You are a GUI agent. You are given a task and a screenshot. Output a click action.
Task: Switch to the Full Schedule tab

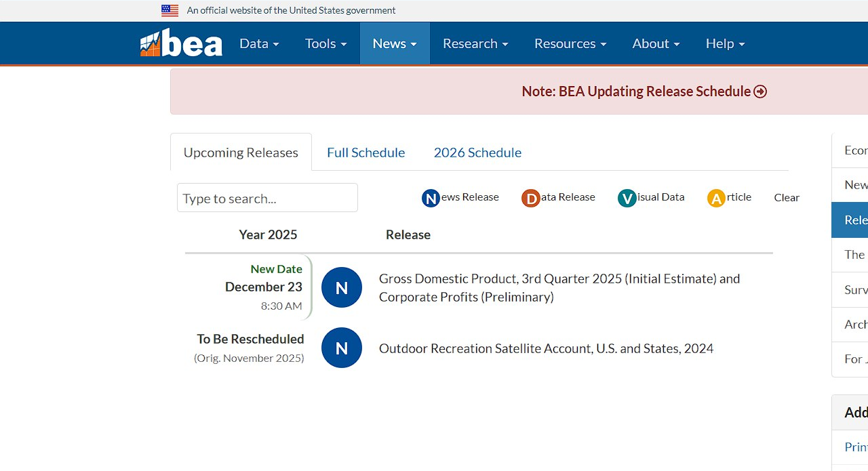tap(366, 152)
